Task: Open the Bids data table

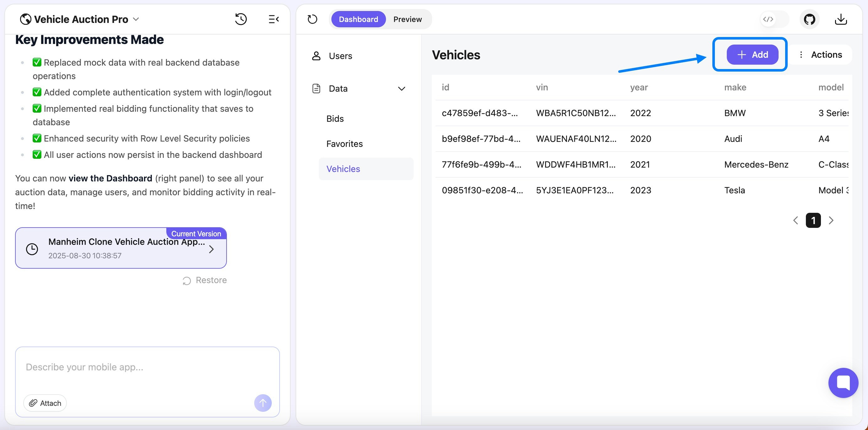Action: (335, 119)
